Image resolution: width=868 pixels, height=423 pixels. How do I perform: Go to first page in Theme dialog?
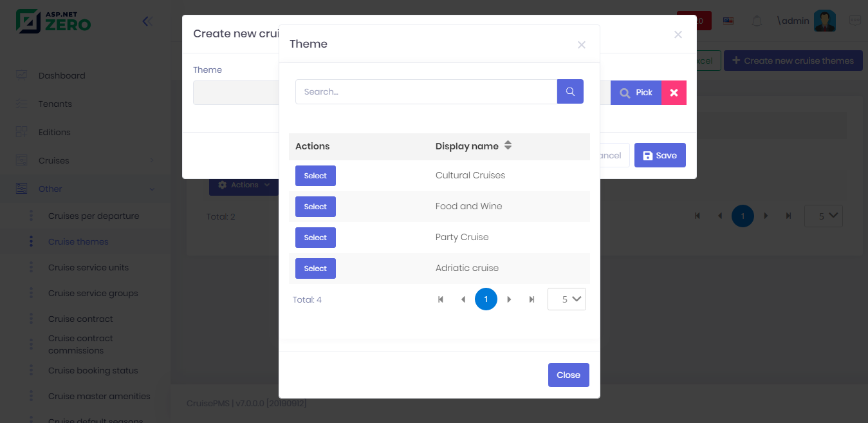441,299
